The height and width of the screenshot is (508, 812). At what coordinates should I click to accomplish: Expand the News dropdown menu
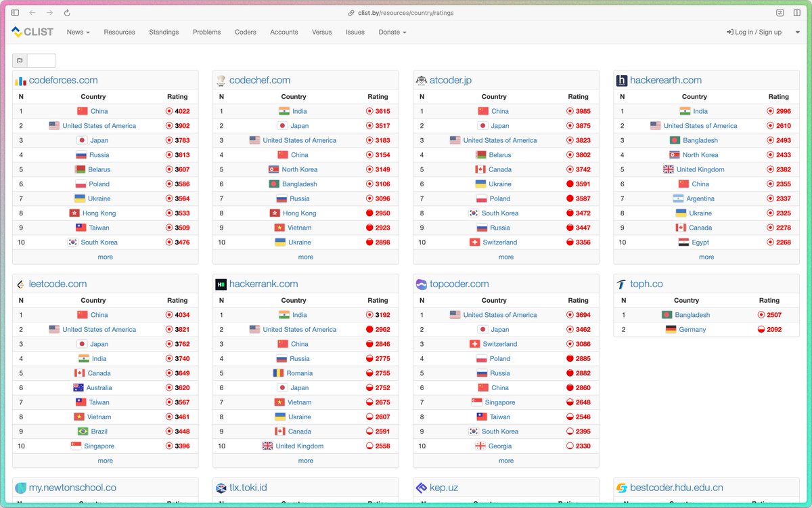point(78,32)
